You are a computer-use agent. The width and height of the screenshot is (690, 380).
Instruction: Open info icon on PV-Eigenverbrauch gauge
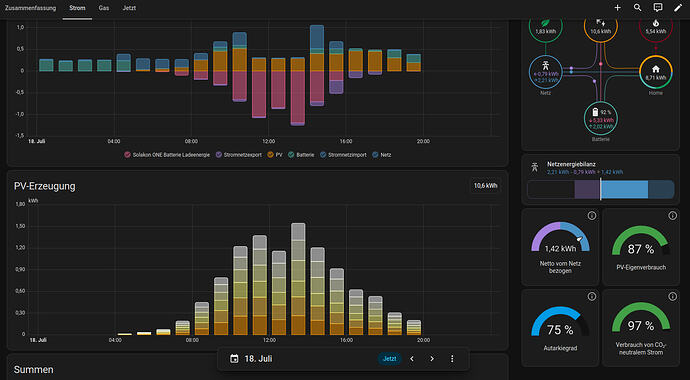(x=672, y=216)
